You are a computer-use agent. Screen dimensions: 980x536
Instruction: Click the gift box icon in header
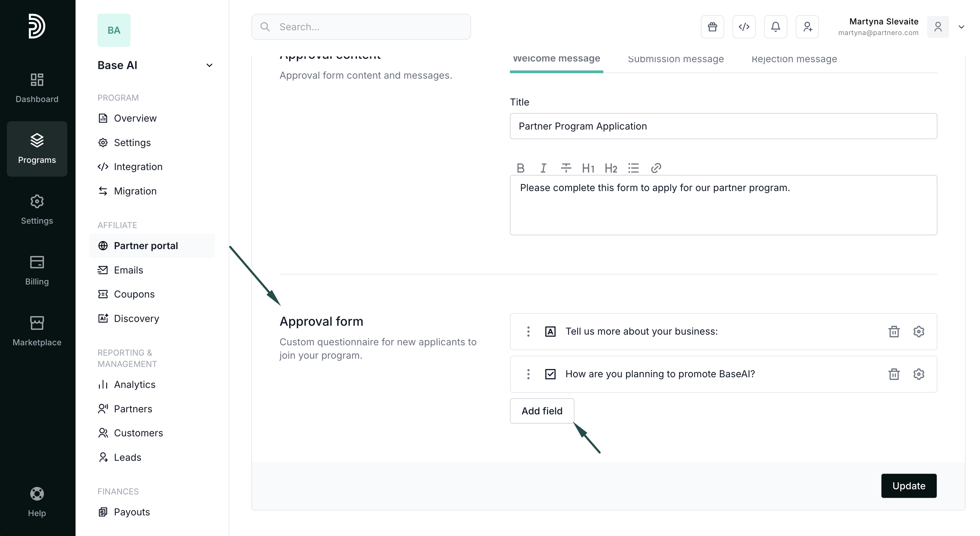pos(712,27)
